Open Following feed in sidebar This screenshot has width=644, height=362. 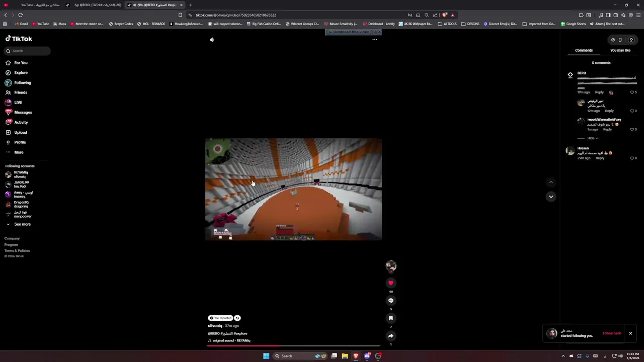pyautogui.click(x=23, y=82)
